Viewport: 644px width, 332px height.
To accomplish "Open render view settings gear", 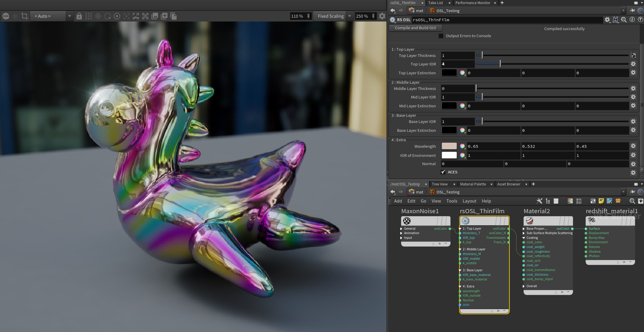I will click(382, 16).
